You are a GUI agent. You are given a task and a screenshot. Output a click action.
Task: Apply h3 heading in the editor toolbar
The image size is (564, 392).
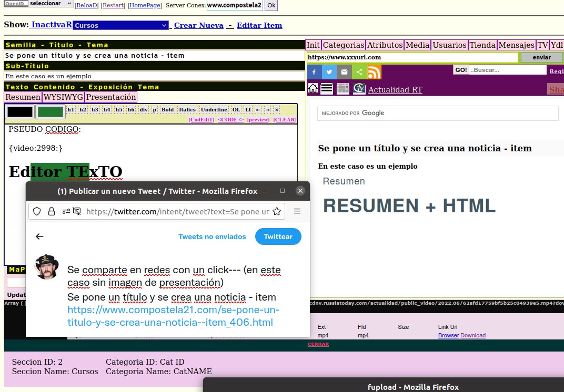[x=95, y=110]
